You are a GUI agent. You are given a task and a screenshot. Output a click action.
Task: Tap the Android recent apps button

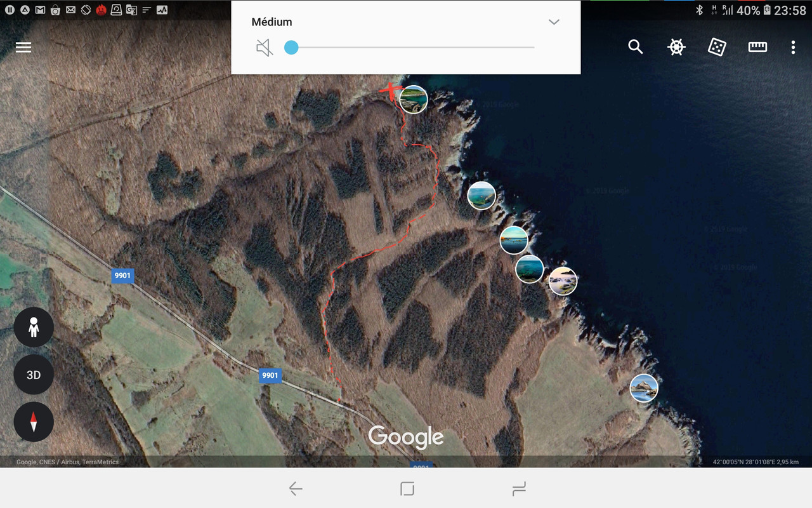point(519,488)
